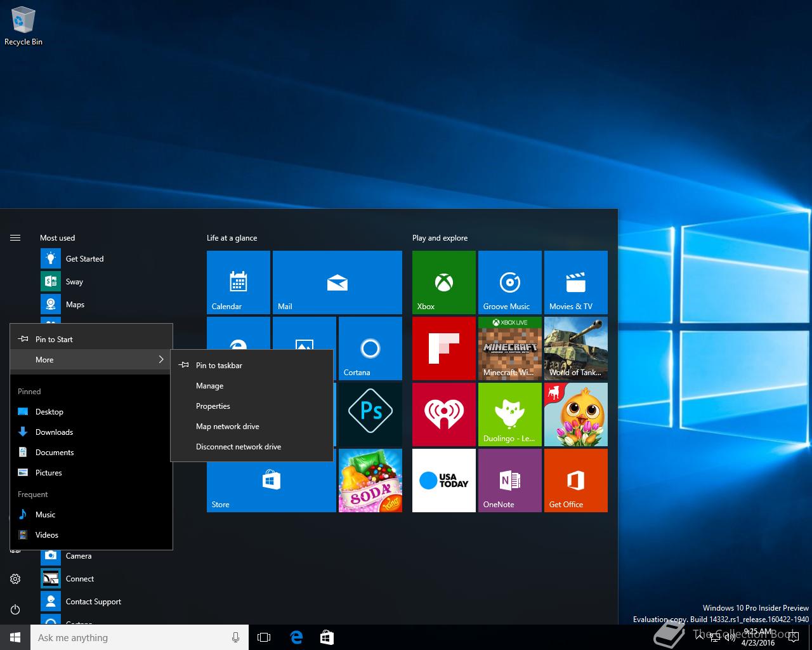812x650 pixels.
Task: Open Settings via the gear icon
Action: (x=15, y=579)
